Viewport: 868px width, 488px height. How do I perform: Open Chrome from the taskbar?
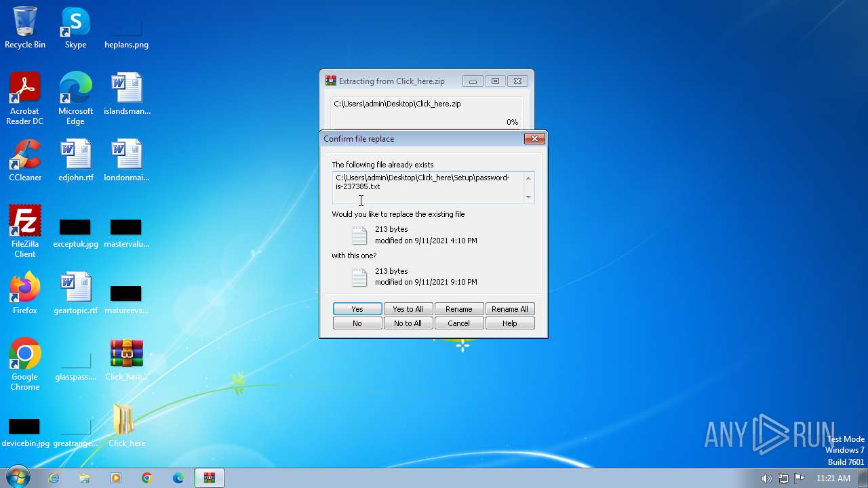(x=147, y=478)
